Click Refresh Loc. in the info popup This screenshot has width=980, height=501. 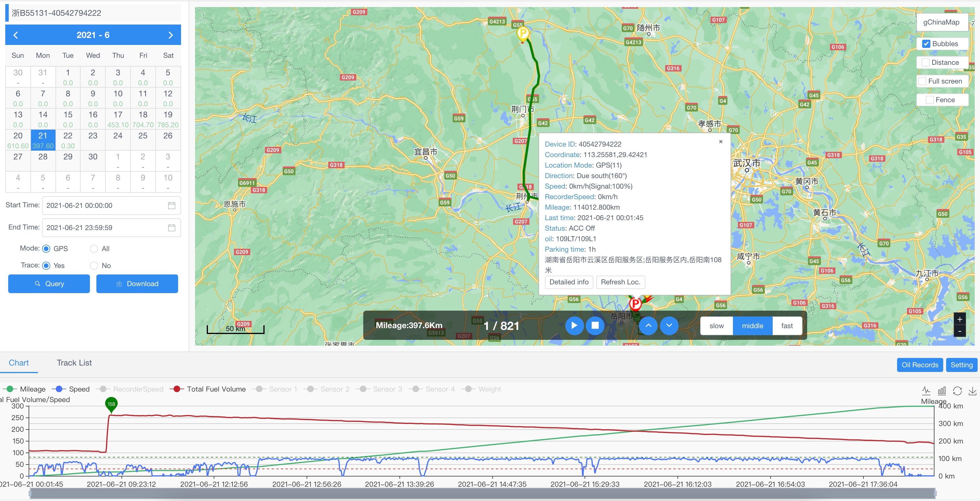(620, 282)
